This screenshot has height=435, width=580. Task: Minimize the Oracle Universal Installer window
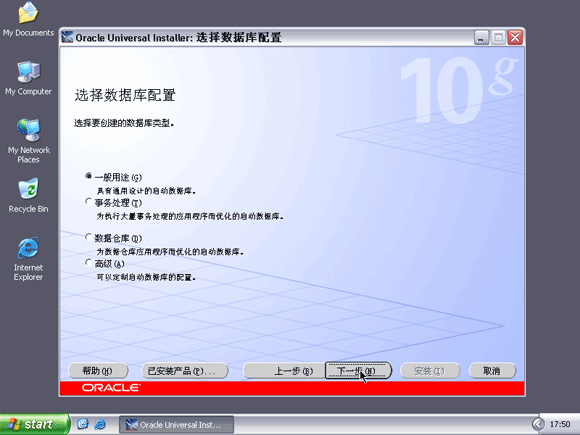tap(481, 37)
